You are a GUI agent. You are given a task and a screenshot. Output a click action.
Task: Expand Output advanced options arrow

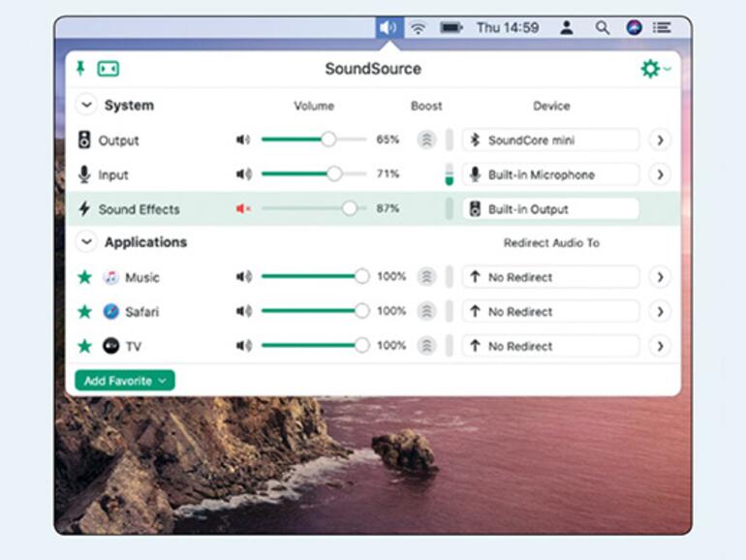coord(660,140)
